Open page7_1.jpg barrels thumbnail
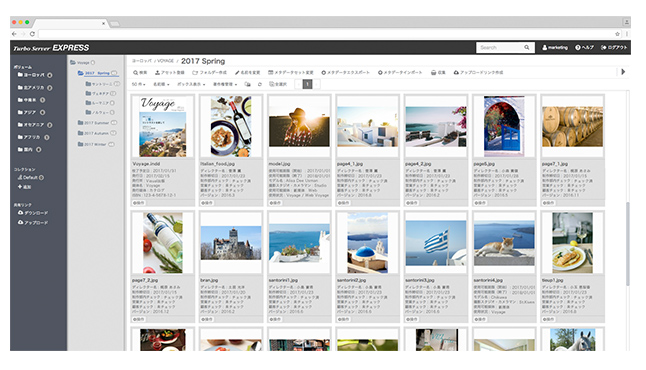 (572, 126)
